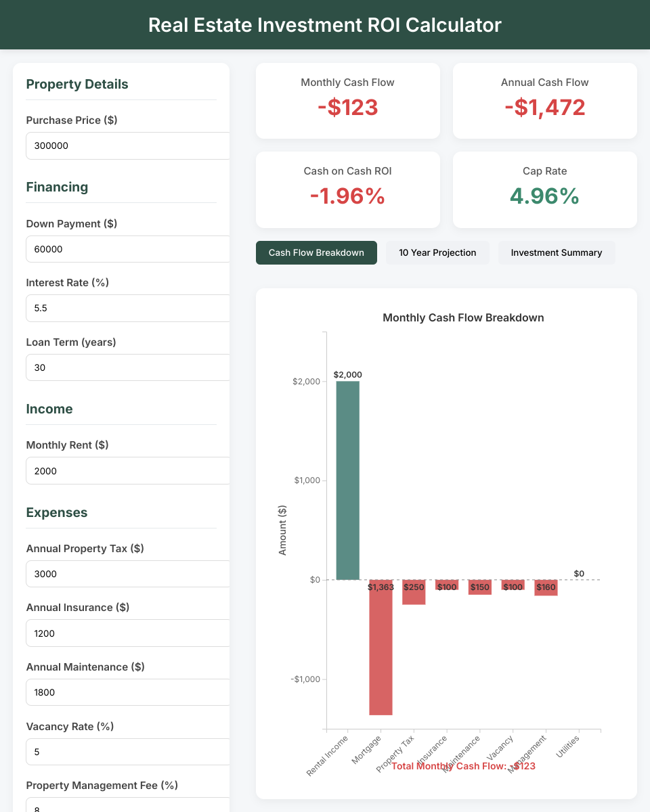The width and height of the screenshot is (650, 812).
Task: Click the Cash on Cash ROI value -1.96%
Action: [x=348, y=196]
